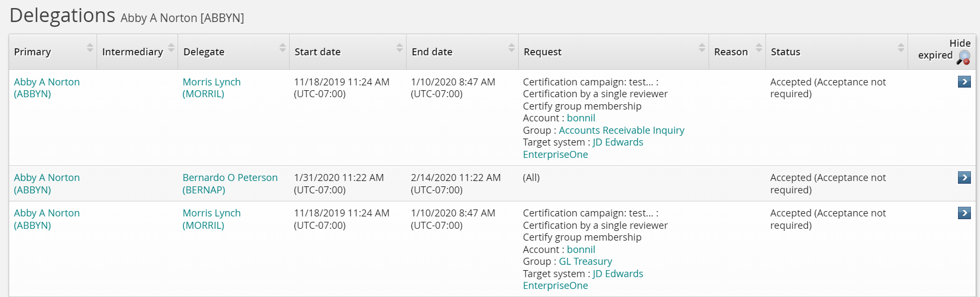The image size is (980, 297).
Task: Sort by Request column
Action: (702, 48)
